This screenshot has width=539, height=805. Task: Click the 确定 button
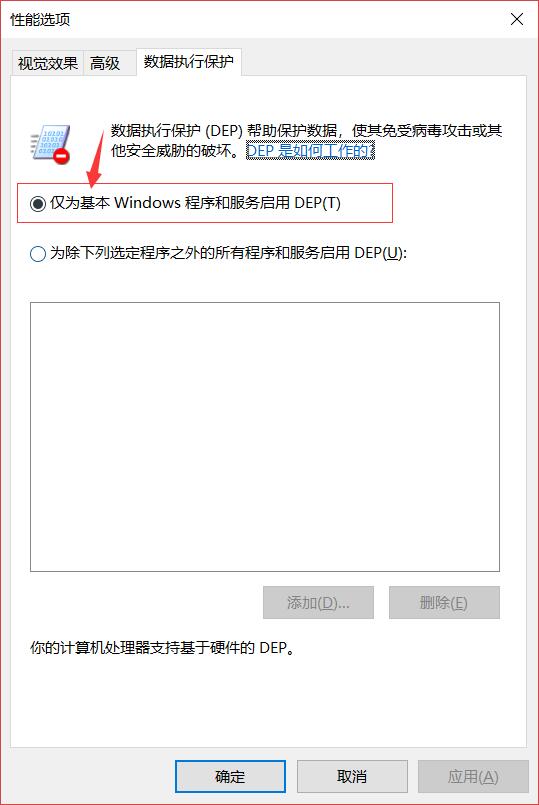pyautogui.click(x=230, y=776)
